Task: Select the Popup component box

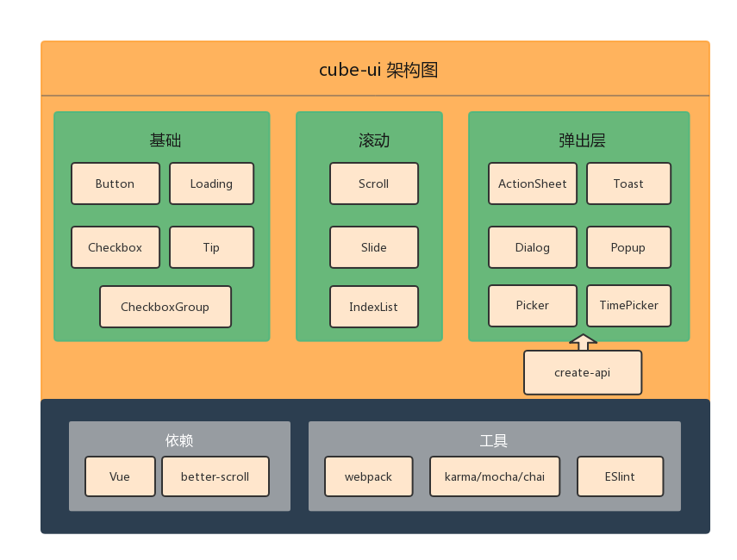Action: 629,247
